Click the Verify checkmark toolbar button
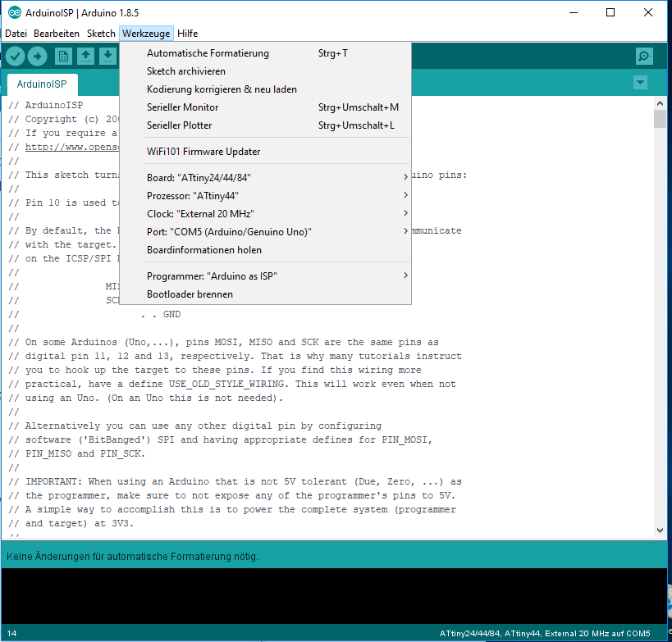This screenshot has height=642, width=672. pos(15,56)
